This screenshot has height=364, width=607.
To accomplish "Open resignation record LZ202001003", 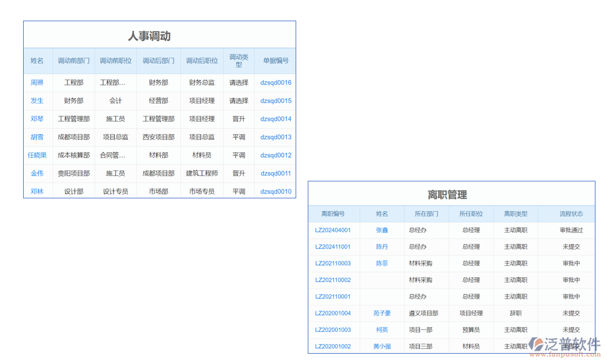I will [333, 330].
